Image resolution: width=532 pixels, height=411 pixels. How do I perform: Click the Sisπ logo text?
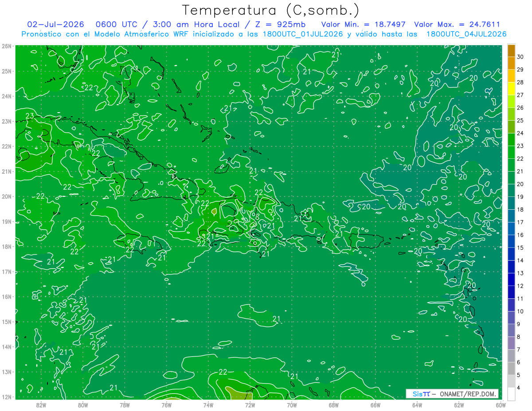[x=421, y=394]
